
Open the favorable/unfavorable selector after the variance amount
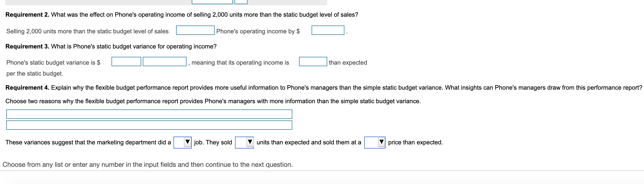click(164, 62)
